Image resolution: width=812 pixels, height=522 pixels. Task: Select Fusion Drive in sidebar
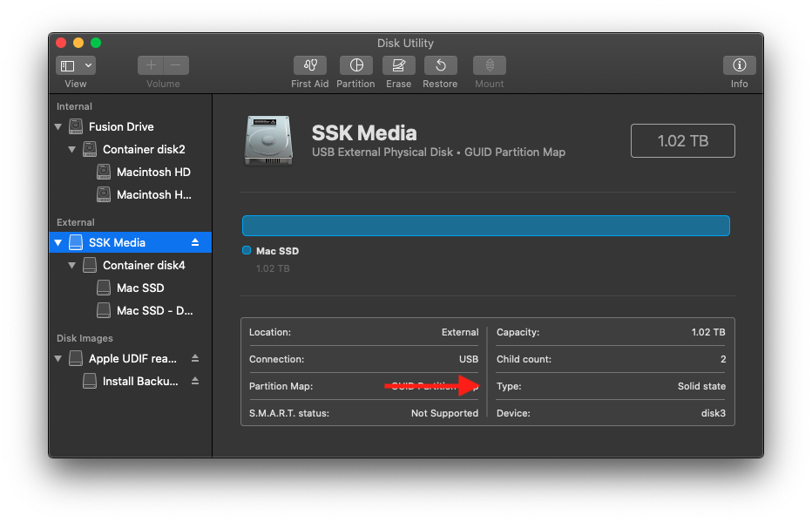coord(130,127)
